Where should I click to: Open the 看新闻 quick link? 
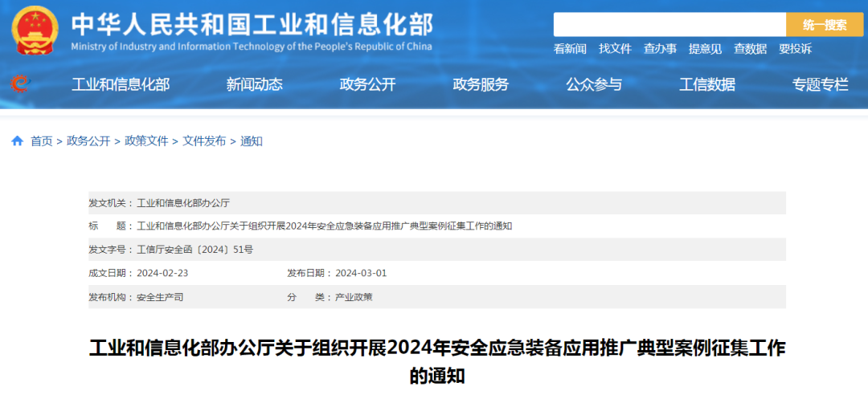[570, 49]
